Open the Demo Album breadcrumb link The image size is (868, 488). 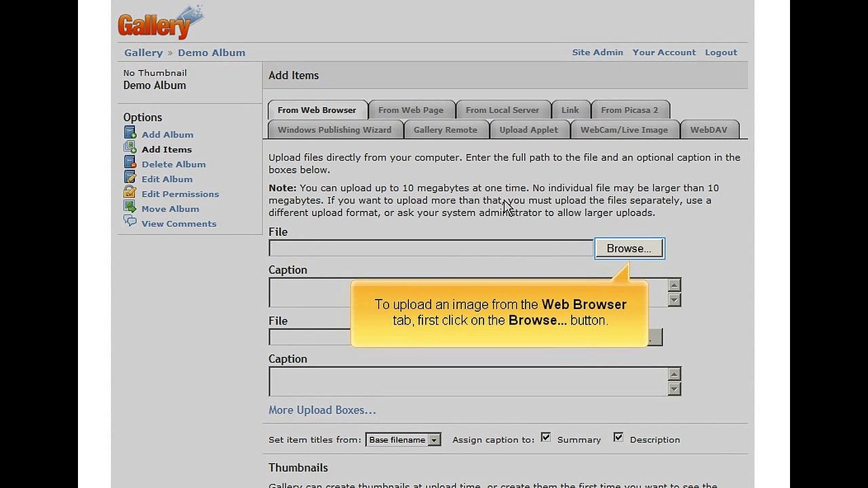[212, 52]
